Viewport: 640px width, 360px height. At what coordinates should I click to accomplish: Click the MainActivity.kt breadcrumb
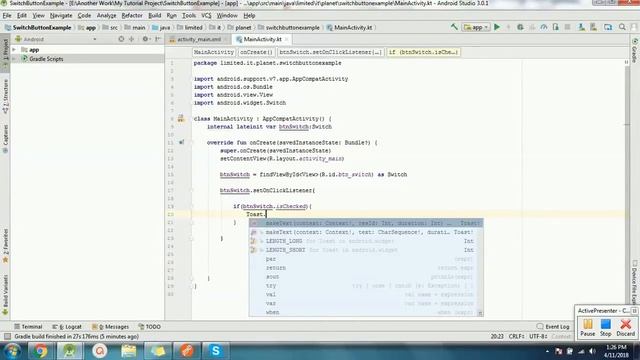pyautogui.click(x=349, y=27)
